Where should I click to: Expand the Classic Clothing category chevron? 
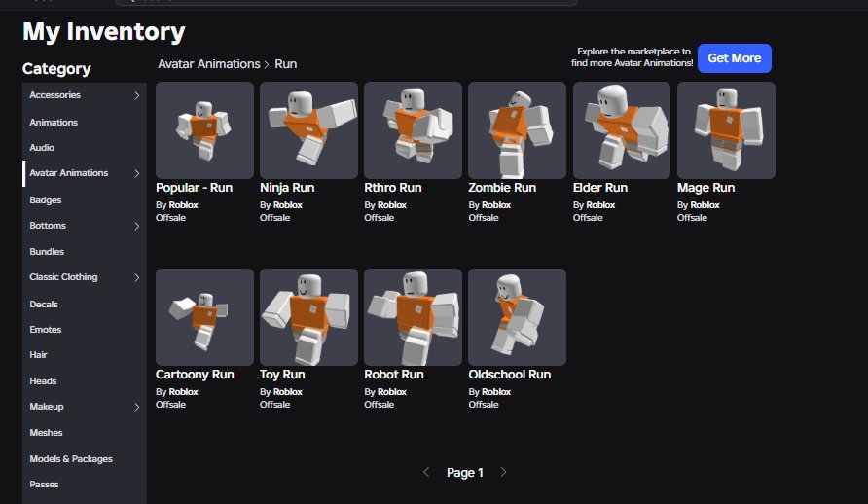point(137,277)
